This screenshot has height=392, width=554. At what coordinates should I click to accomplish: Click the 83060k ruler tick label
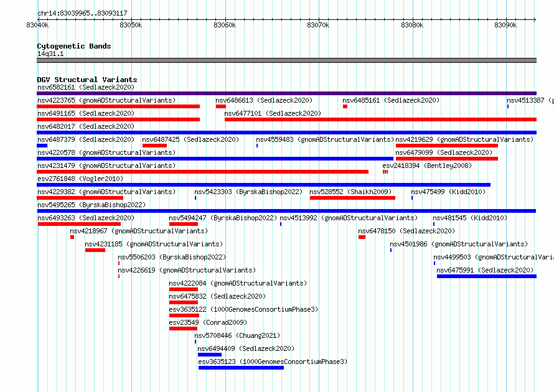click(x=225, y=25)
